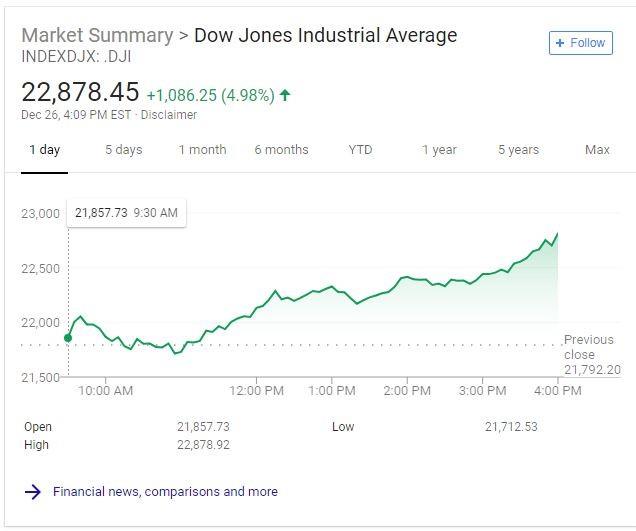Screen dimensions: 636x531
Task: Click the 21,857.73 9:30 AM tooltip
Action: coord(126,213)
